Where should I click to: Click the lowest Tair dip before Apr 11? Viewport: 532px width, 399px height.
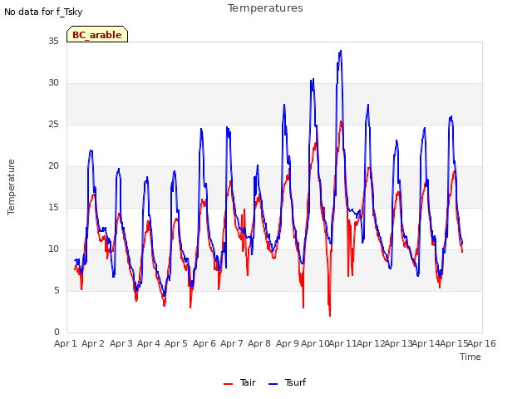[330, 316]
